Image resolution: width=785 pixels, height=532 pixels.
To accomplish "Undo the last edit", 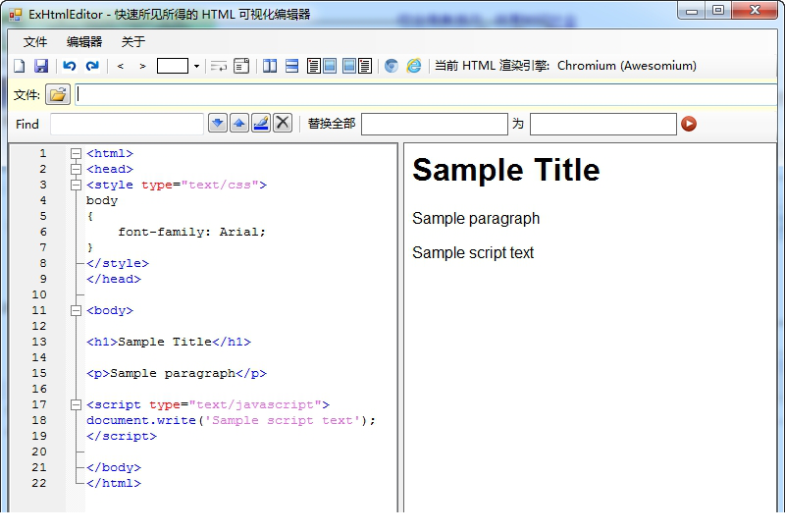I will [70, 66].
